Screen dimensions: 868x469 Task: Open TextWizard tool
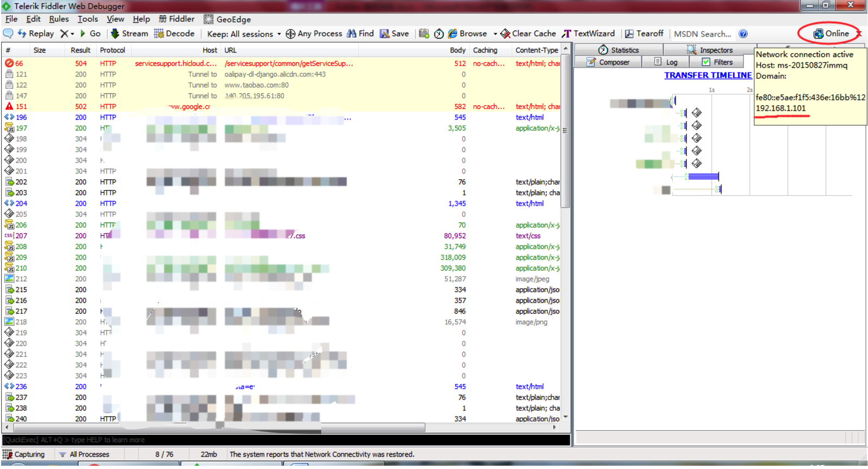[588, 33]
